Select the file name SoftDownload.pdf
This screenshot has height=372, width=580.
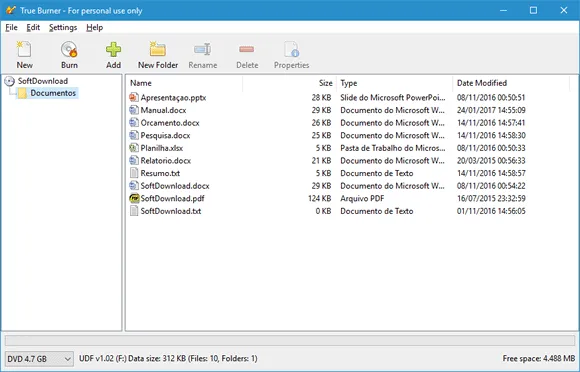(x=172, y=198)
